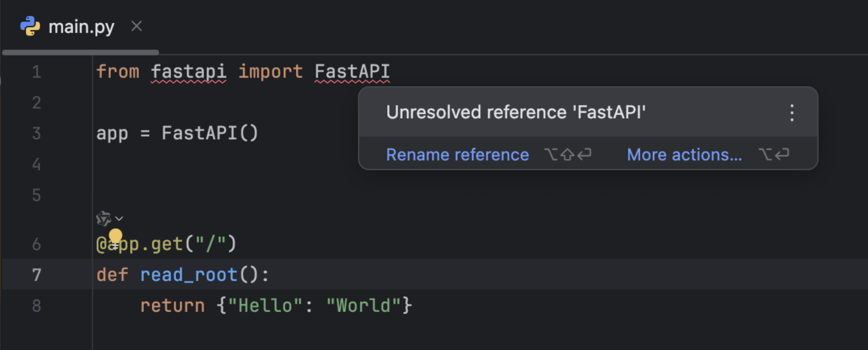Image resolution: width=868 pixels, height=350 pixels.
Task: Click the 'import' keyword on line 1
Action: (271, 72)
